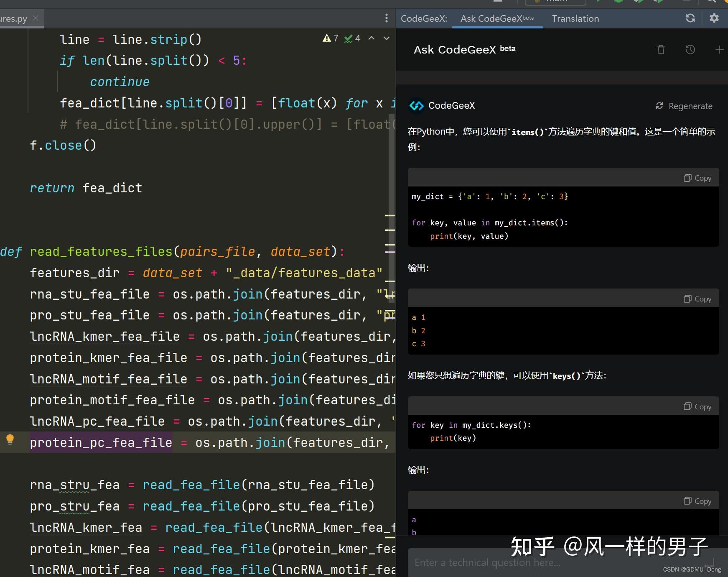Copy the my_dict code snippet
This screenshot has width=728, height=577.
coord(697,177)
